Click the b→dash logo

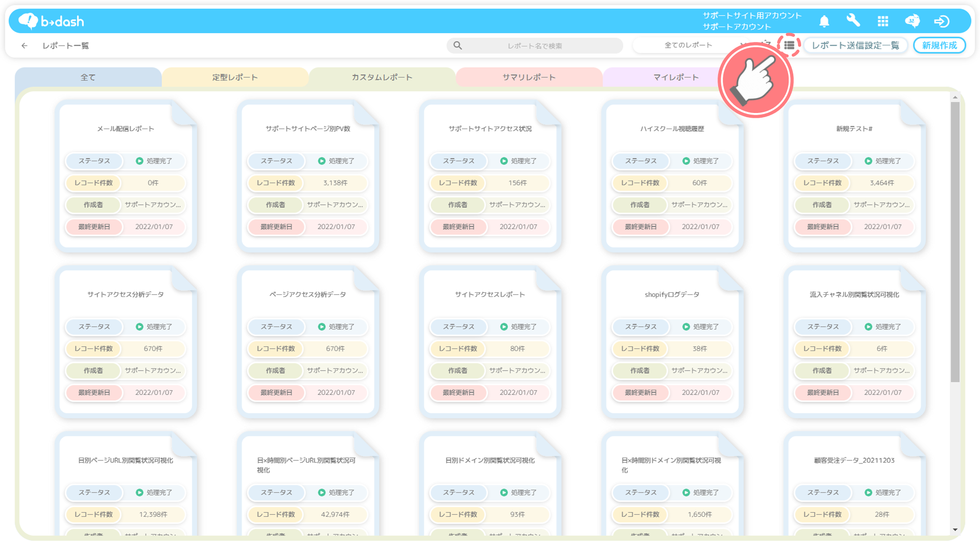click(x=51, y=21)
